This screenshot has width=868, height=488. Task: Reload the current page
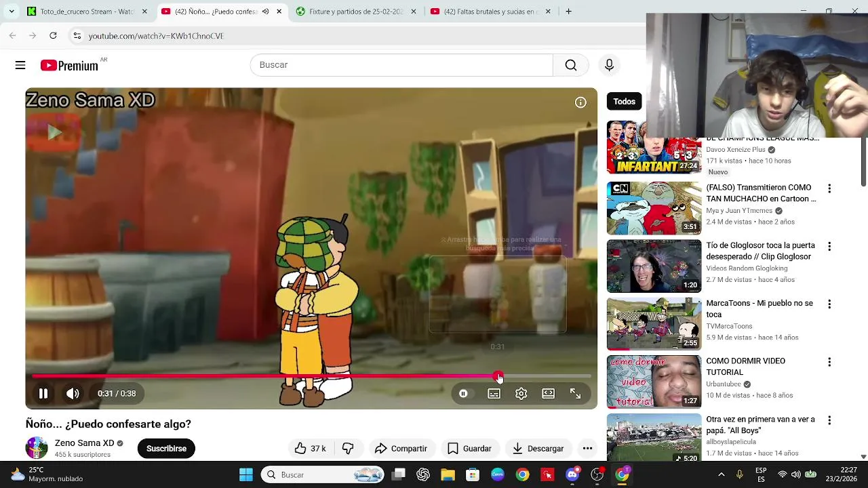[53, 35]
